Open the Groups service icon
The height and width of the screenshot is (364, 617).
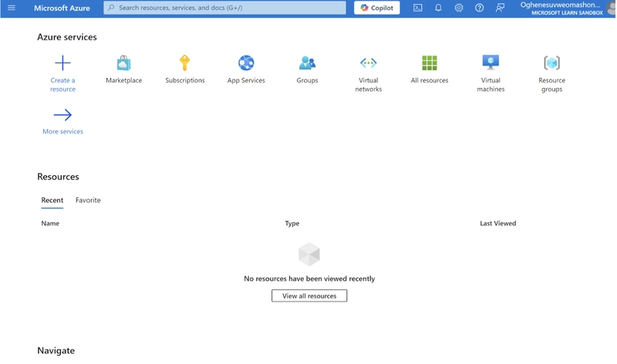[307, 63]
